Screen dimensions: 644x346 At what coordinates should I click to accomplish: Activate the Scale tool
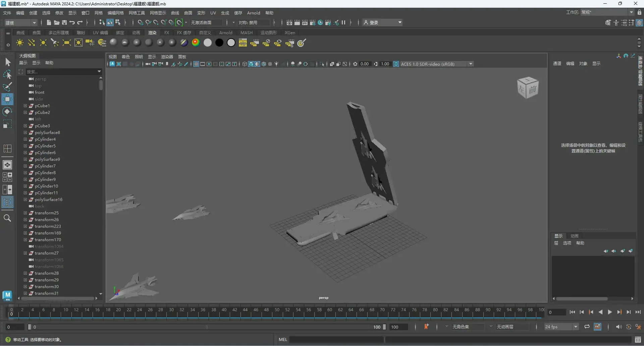tap(7, 124)
